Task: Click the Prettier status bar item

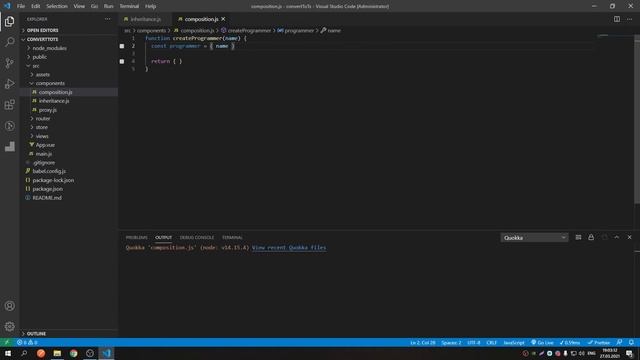Action: click(598, 342)
